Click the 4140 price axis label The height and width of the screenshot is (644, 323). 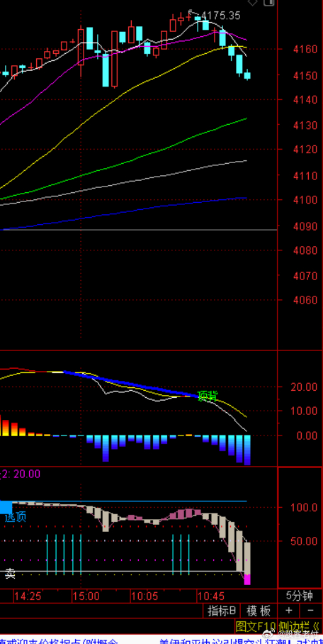[306, 100]
